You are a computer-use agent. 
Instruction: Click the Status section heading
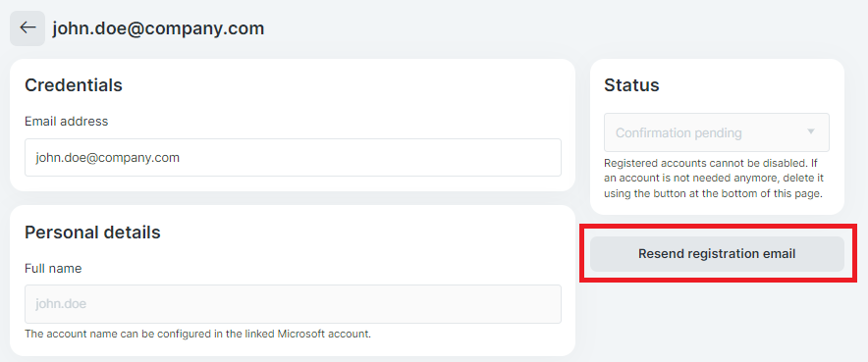(x=631, y=85)
